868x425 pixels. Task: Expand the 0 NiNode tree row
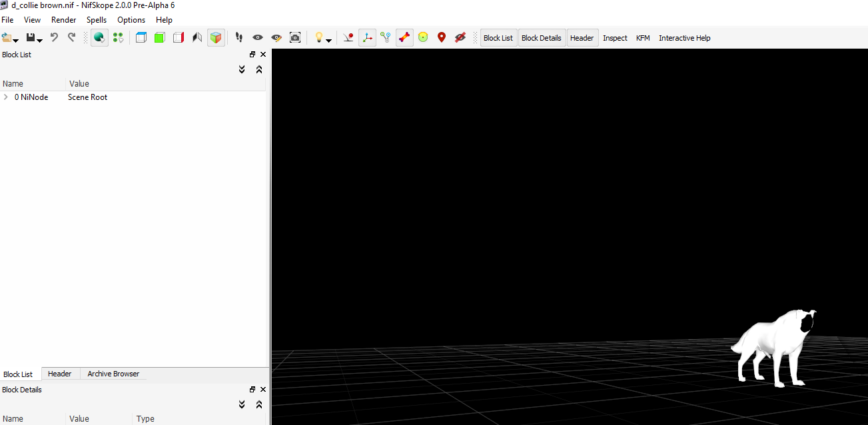(x=6, y=97)
